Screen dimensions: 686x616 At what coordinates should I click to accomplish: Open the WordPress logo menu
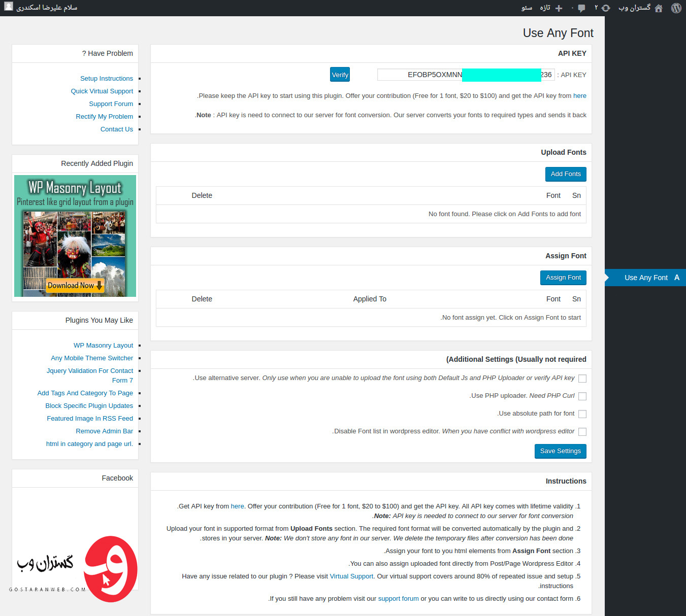click(x=676, y=8)
